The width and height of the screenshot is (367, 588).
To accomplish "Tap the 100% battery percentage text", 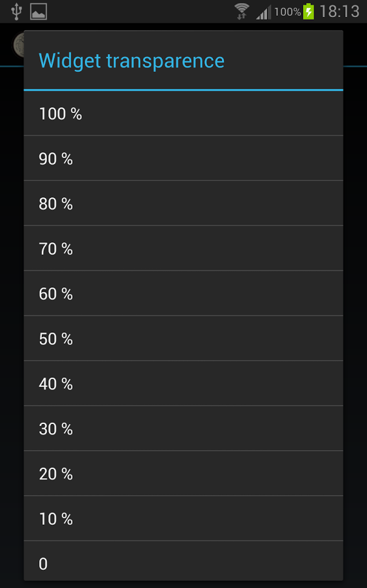I will tap(287, 12).
